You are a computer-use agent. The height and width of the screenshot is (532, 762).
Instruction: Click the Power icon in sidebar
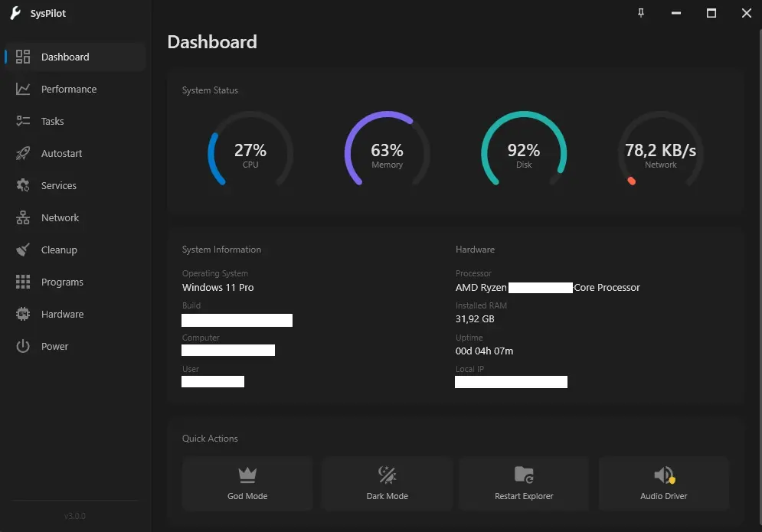(x=23, y=347)
